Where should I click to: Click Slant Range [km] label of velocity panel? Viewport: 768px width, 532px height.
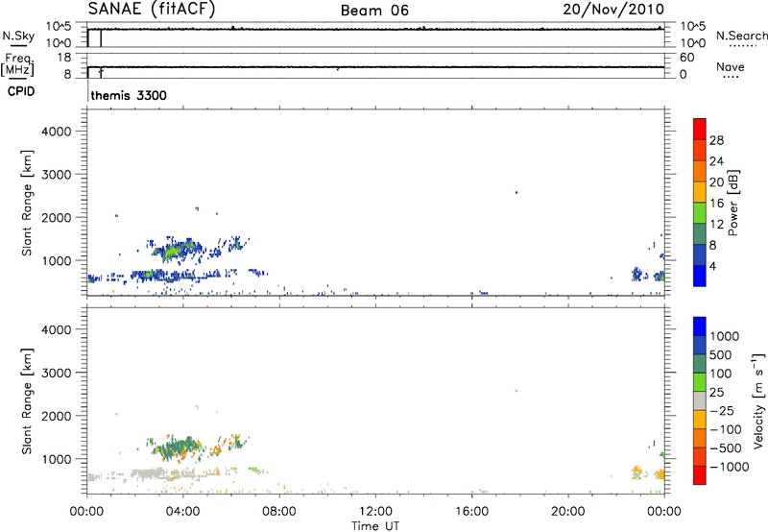(x=27, y=401)
